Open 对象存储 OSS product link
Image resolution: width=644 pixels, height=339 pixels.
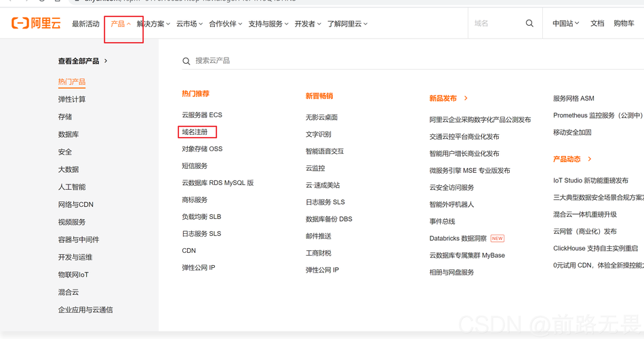(202, 148)
